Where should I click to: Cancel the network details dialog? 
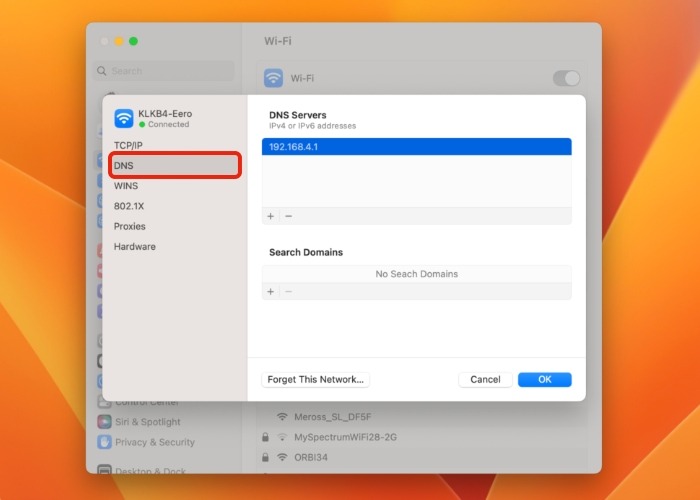tap(485, 379)
